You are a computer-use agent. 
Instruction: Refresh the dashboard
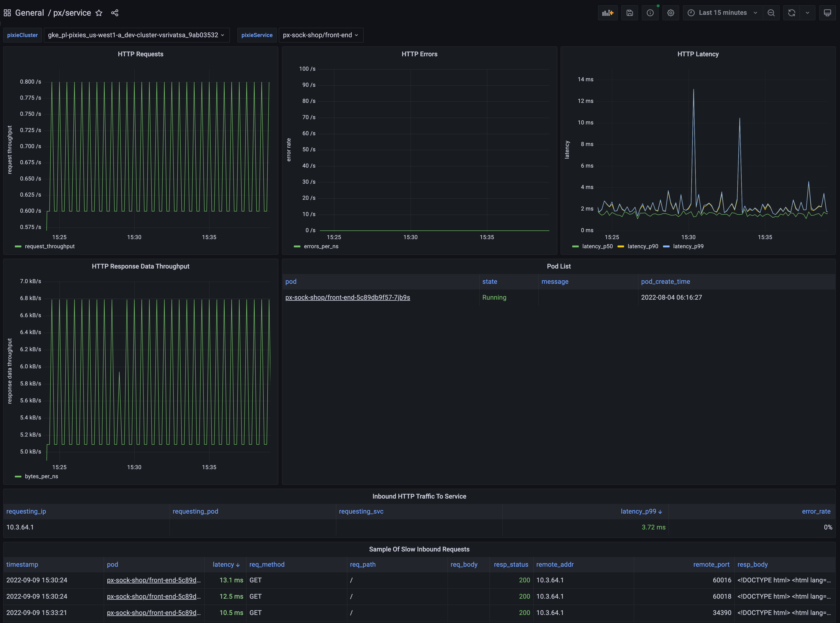pos(791,13)
